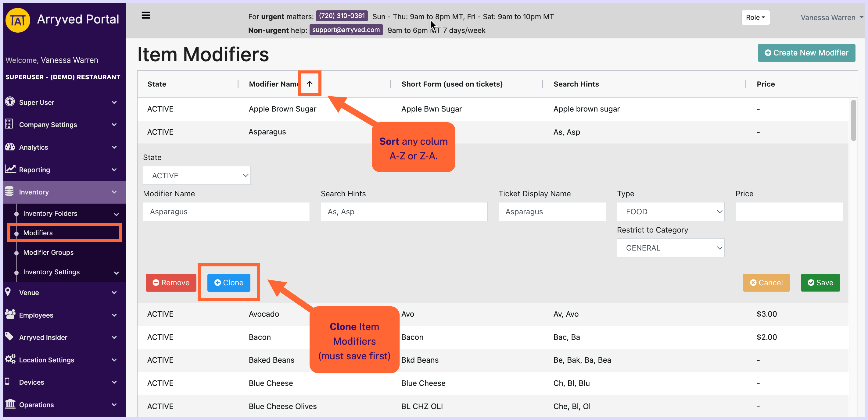Click the empty Price input field
Screen dimensions: 868x420
point(789,212)
